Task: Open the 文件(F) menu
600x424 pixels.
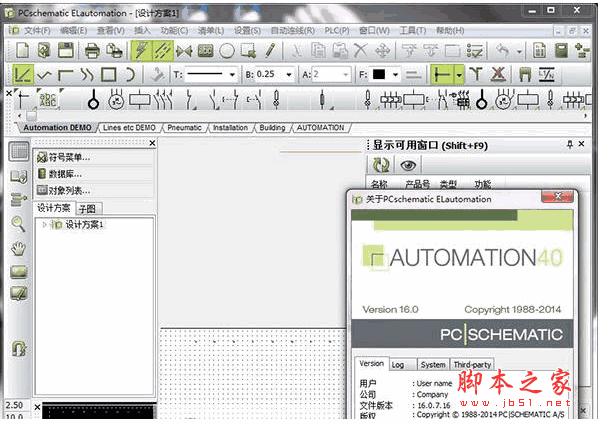Action: [x=37, y=31]
